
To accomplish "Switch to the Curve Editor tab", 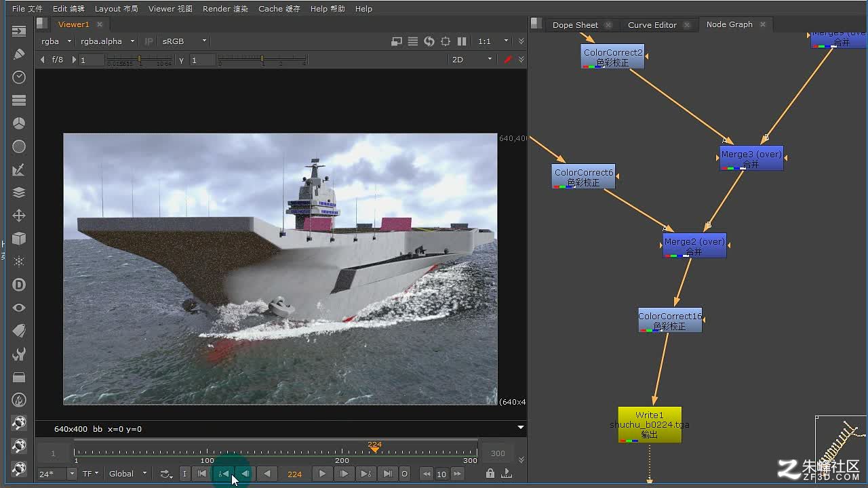I will (652, 25).
